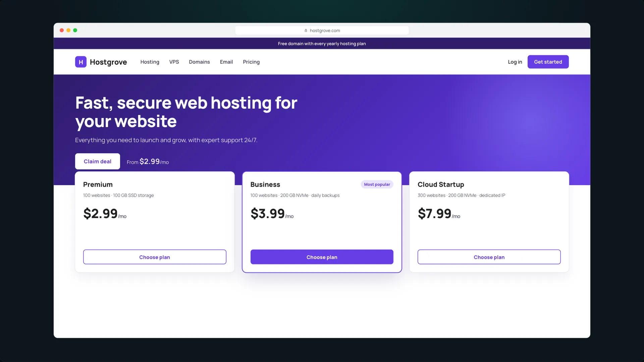This screenshot has width=644, height=362.
Task: Click the Hostgrove brand name
Action: pyautogui.click(x=108, y=62)
